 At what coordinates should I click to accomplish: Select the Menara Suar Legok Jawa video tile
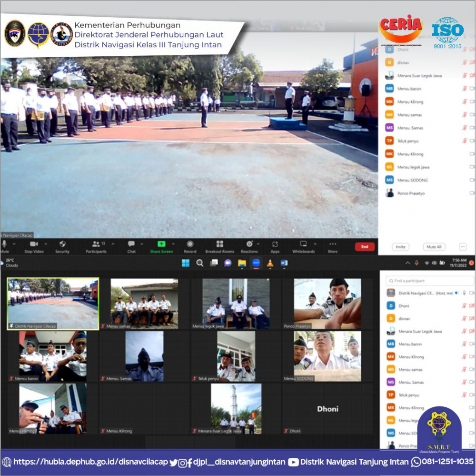236,408
